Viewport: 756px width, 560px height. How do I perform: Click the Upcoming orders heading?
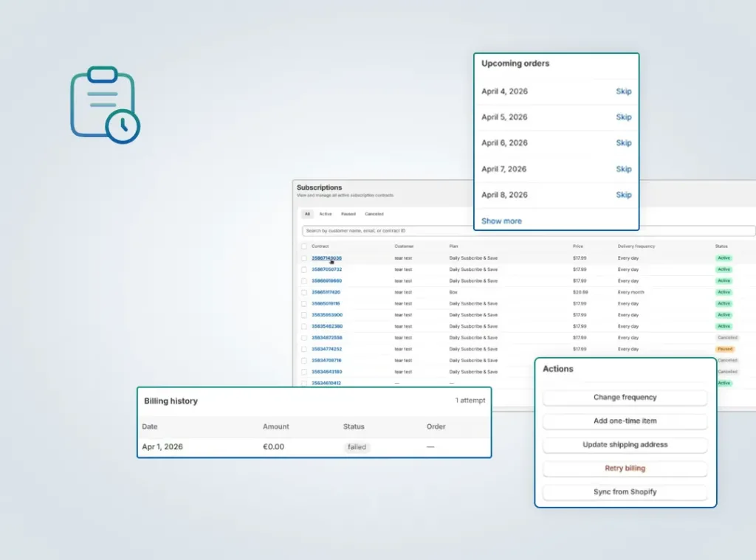[515, 63]
